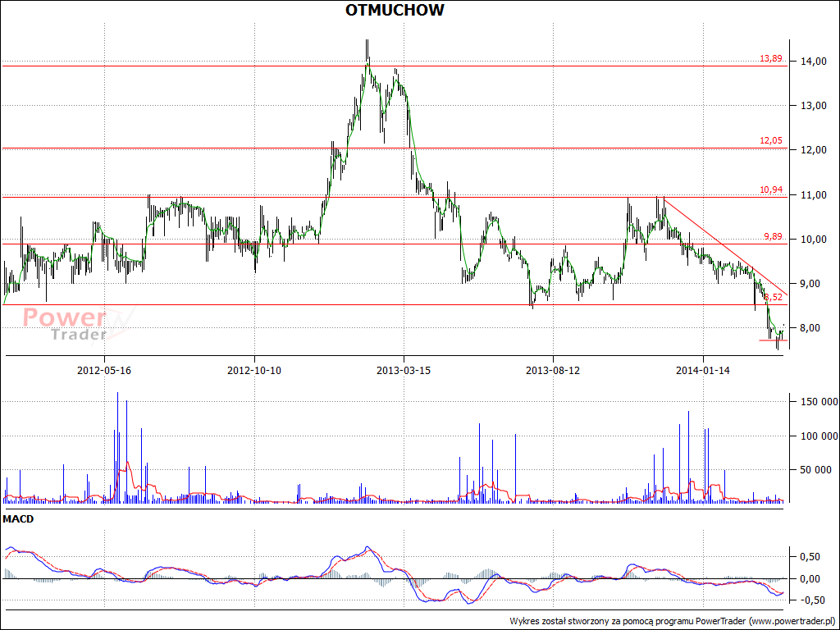Click the 14,00 price axis value
Image resolution: width=840 pixels, height=630 pixels.
[813, 62]
